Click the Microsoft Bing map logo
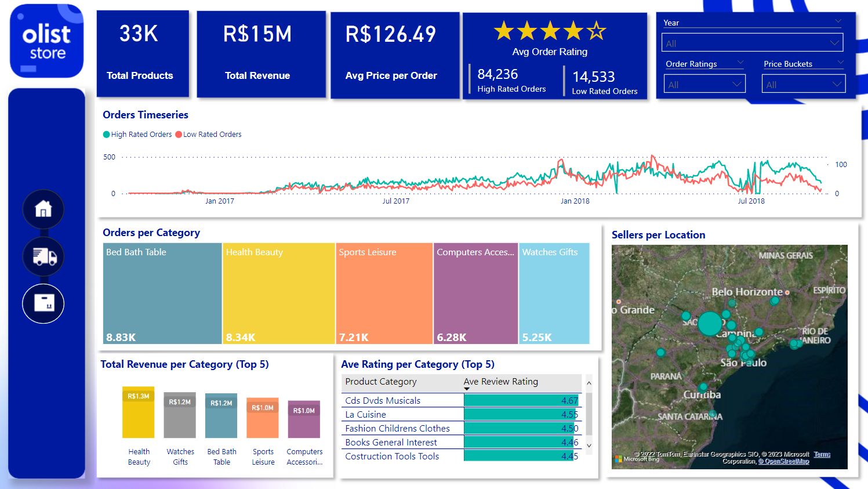868x489 pixels. 637,459
